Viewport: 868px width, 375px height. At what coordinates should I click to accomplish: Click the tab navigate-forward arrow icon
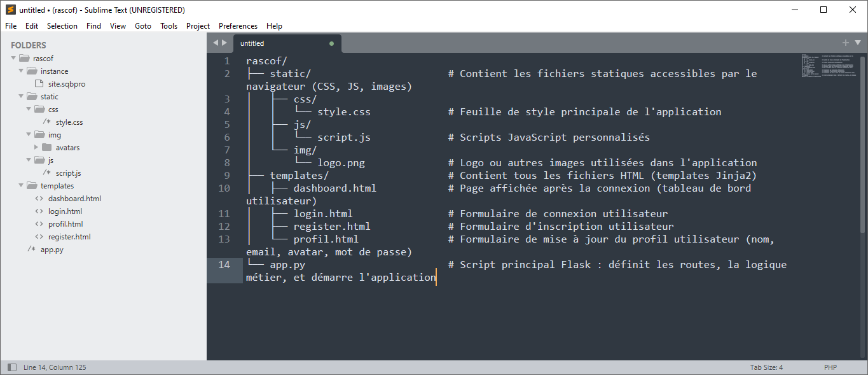224,43
